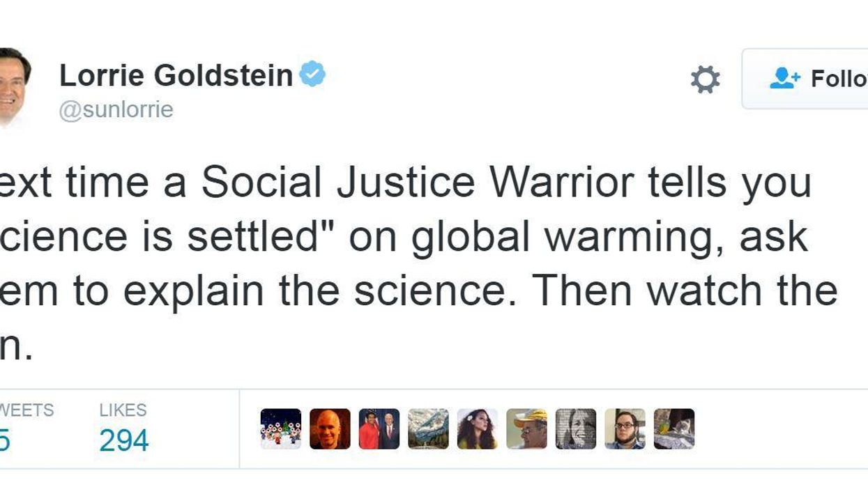This screenshot has width=868, height=487.
Task: Click the avatar with parrot and cat
Action: click(674, 428)
